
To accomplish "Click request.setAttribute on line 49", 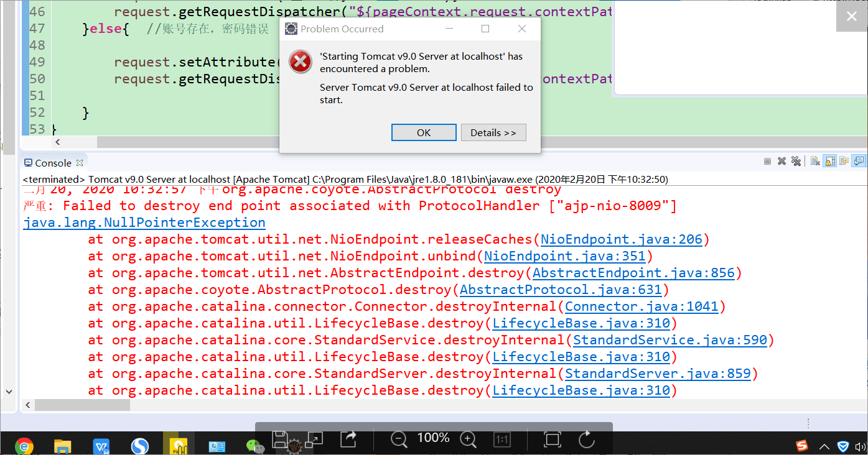I will (195, 62).
